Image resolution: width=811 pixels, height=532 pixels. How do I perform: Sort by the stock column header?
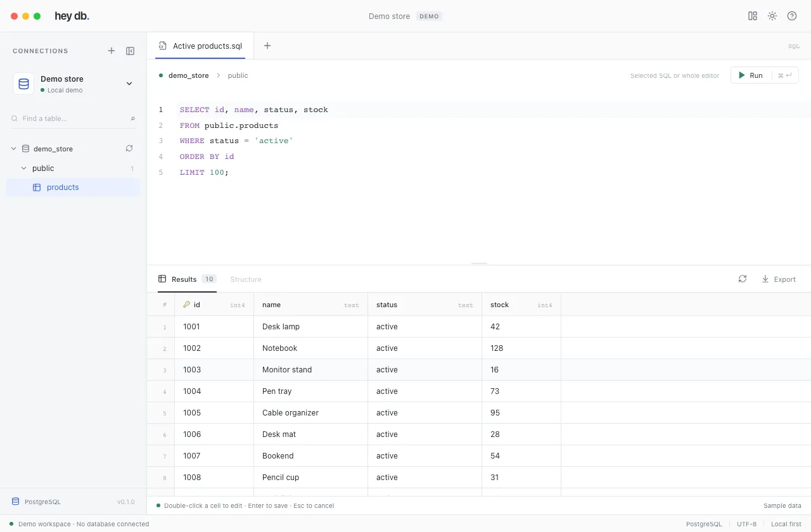(521, 305)
